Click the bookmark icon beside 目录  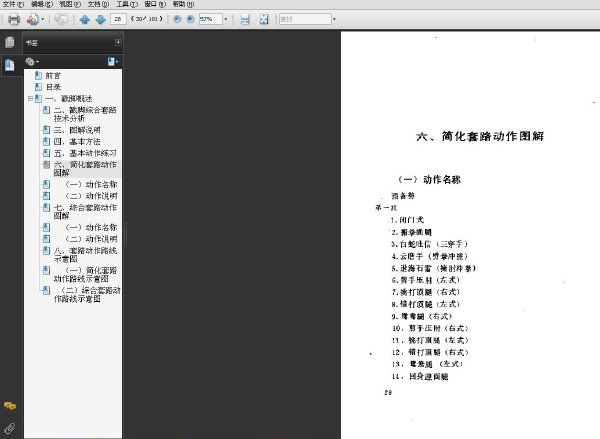[x=38, y=87]
